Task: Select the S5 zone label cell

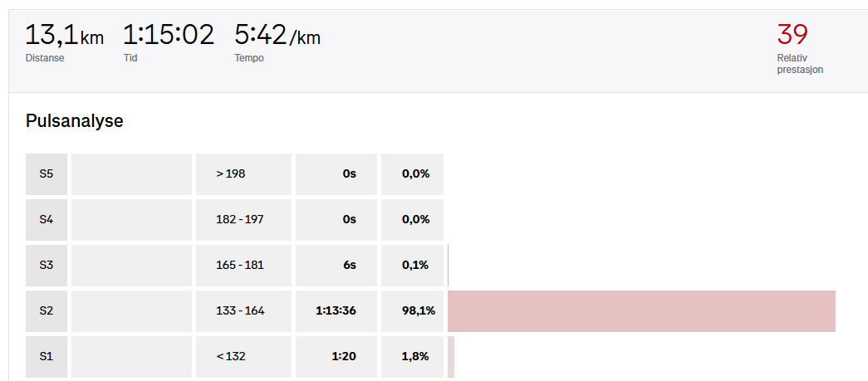Action: point(46,173)
